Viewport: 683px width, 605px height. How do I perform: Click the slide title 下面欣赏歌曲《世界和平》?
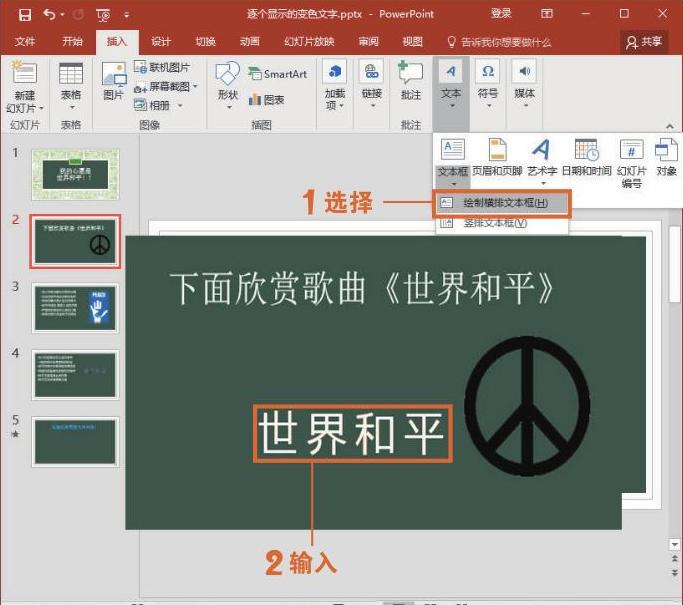(x=362, y=288)
